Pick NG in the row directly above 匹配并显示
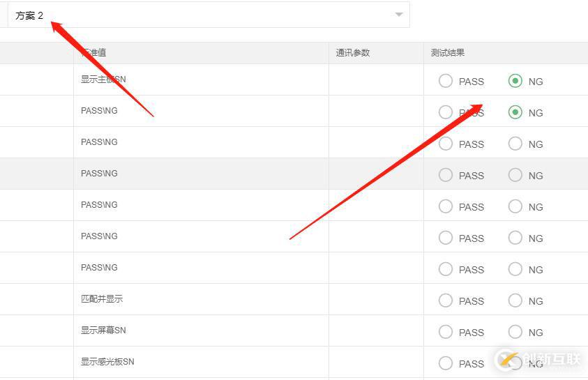This screenshot has width=588, height=380. (x=515, y=269)
